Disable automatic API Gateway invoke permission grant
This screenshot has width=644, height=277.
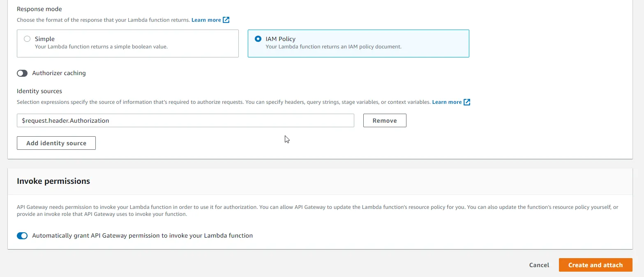tap(22, 236)
